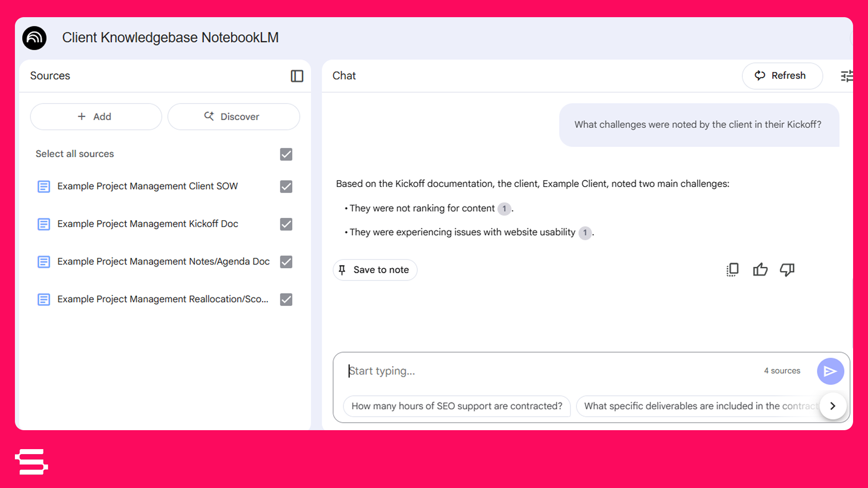The image size is (868, 488).
Task: Deselect Notes/Agenda Doc source checkbox
Action: tap(286, 262)
